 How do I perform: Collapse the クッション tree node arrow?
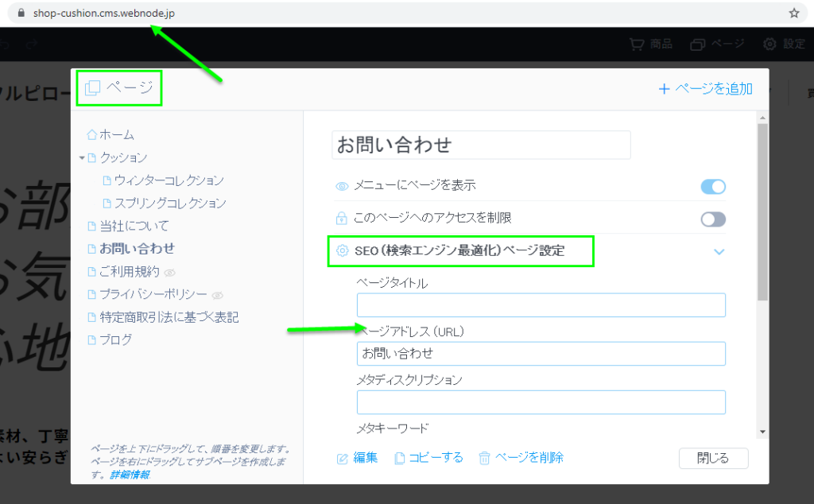(82, 157)
